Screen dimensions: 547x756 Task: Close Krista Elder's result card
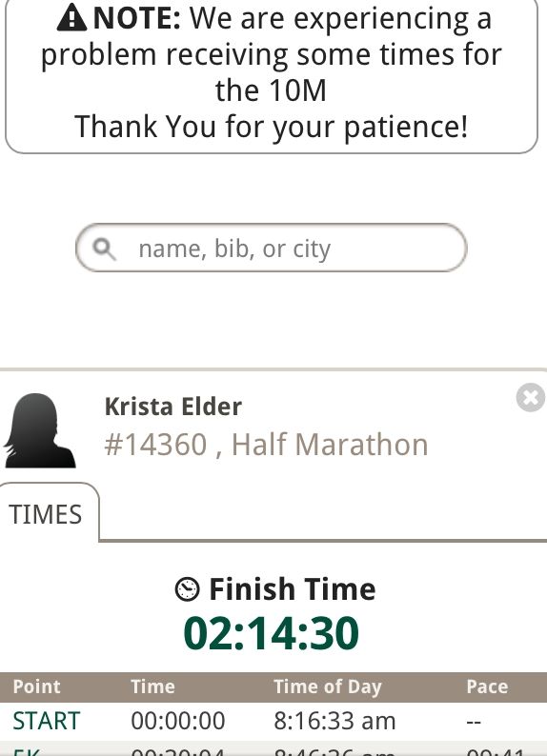(531, 398)
